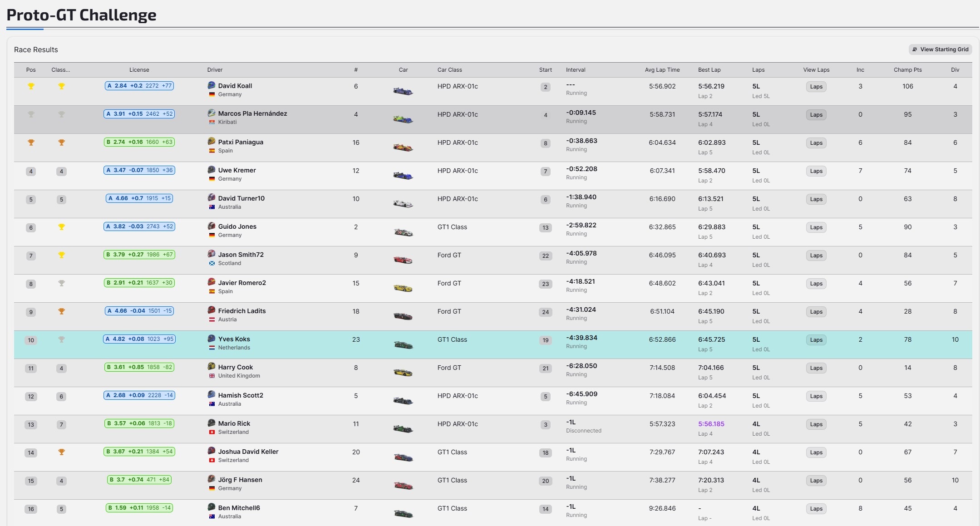Click the Spain flag below Javier Romero2
The width and height of the screenshot is (980, 526).
coord(212,291)
